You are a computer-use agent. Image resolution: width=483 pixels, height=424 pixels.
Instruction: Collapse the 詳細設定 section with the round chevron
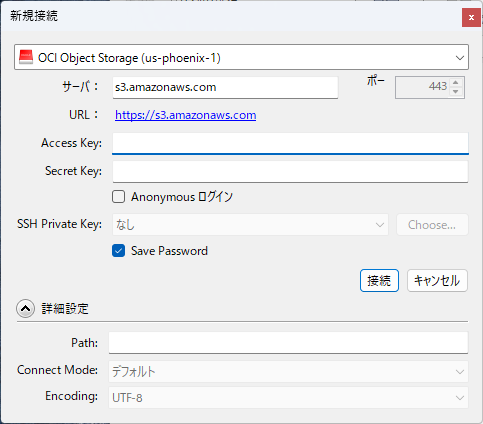(25, 309)
